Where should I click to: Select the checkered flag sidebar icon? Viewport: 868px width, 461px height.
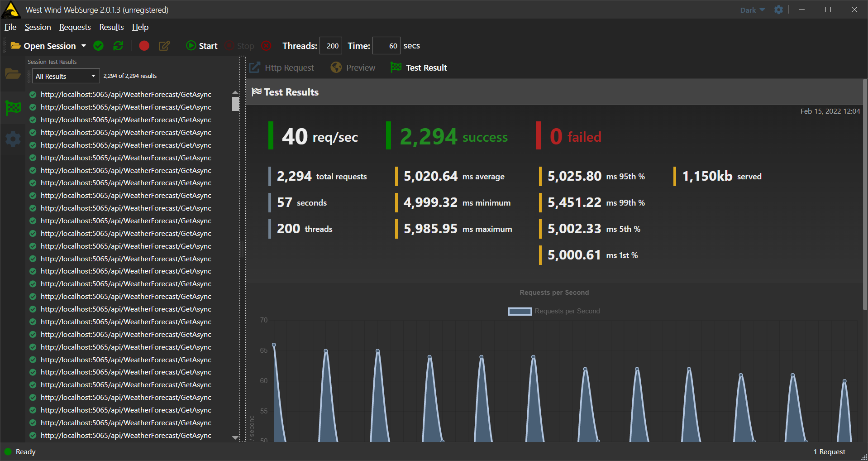[x=13, y=108]
